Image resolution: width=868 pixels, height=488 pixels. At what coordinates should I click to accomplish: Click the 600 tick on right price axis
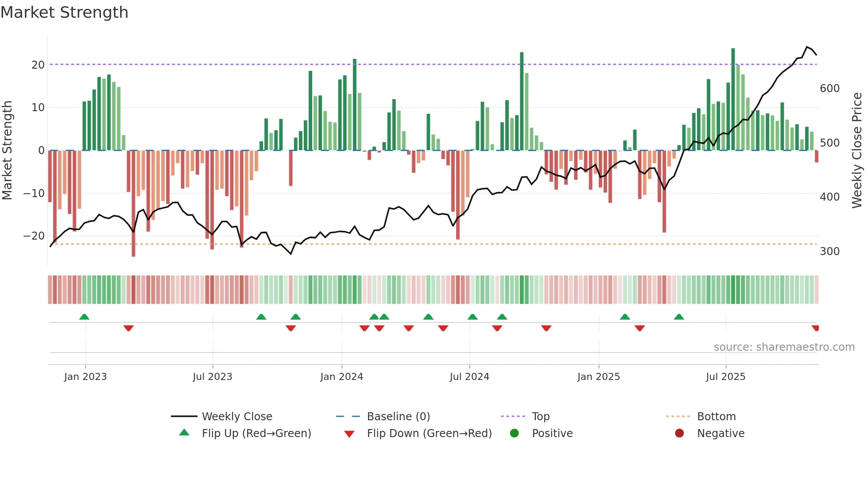829,89
